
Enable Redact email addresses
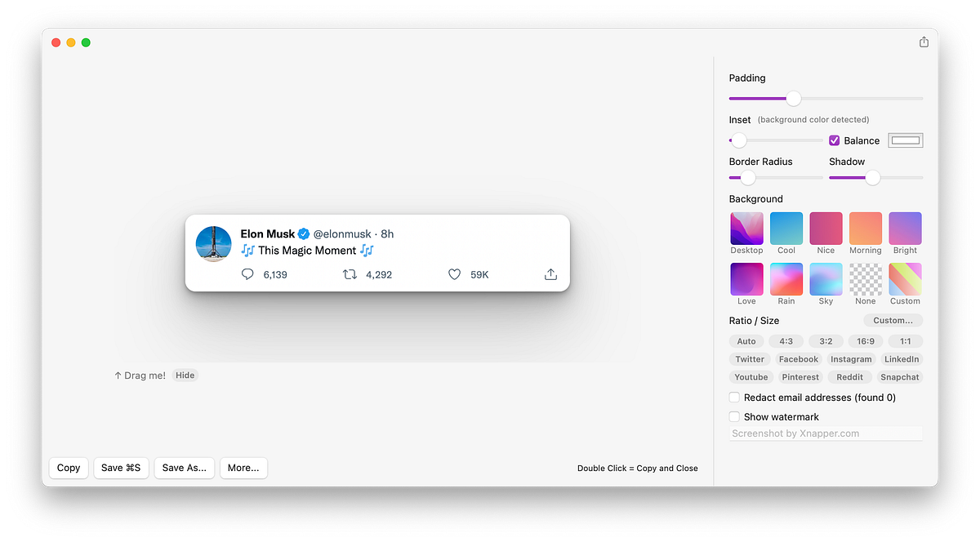point(734,397)
